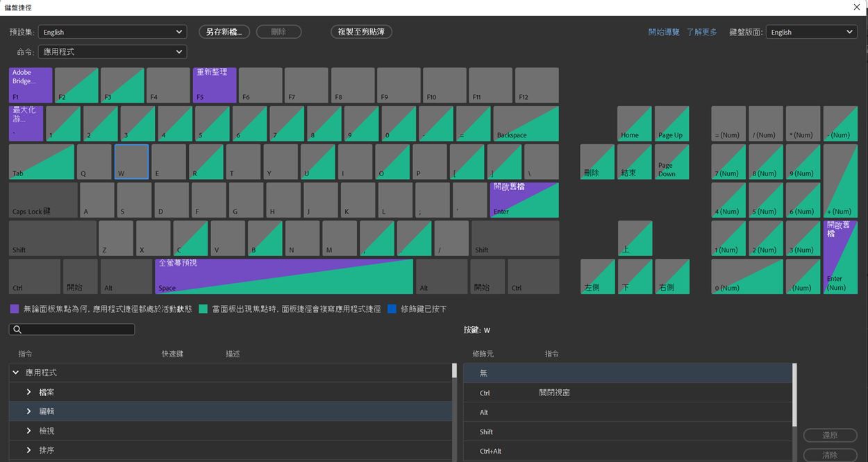Select the Tab key
The image size is (868, 462).
coord(42,162)
